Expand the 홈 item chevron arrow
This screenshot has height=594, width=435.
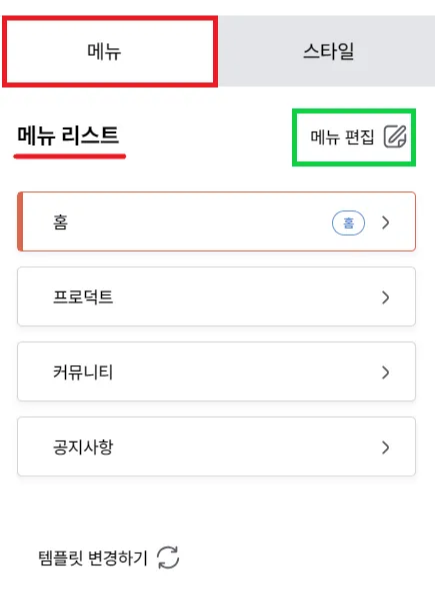[386, 222]
